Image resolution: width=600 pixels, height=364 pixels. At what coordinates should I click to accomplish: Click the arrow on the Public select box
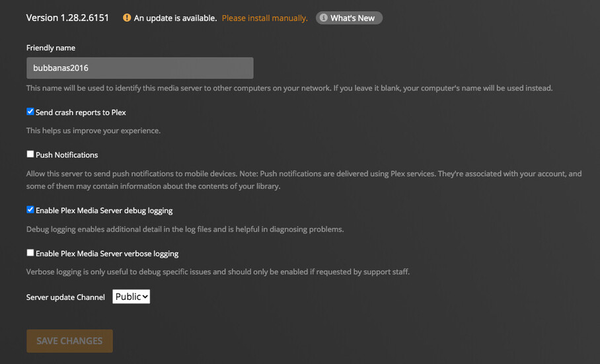tap(145, 297)
